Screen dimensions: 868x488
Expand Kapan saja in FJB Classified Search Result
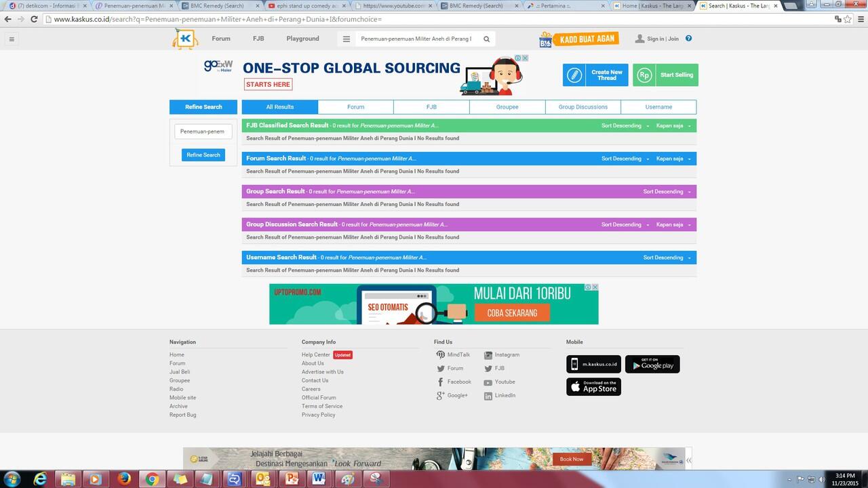(673, 125)
